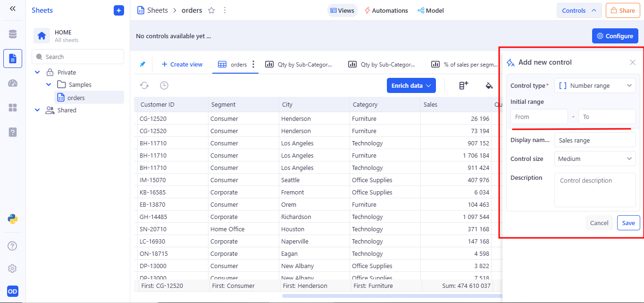This screenshot has width=644, height=303.
Task: Open the database icon in sidebar
Action: coord(13,34)
